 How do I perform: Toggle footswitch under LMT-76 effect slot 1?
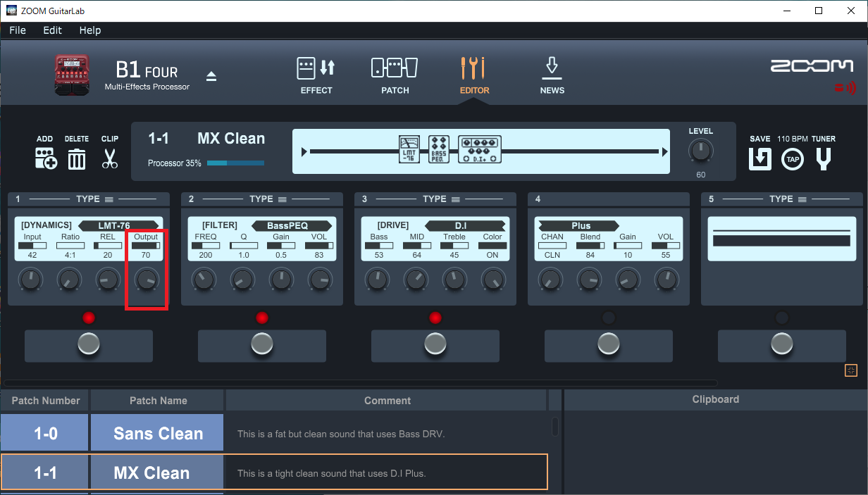[x=88, y=344]
